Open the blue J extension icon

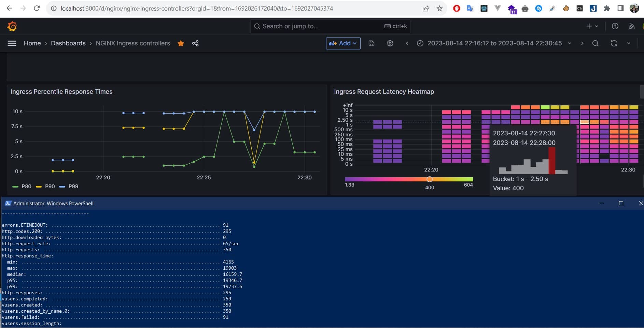tap(593, 9)
